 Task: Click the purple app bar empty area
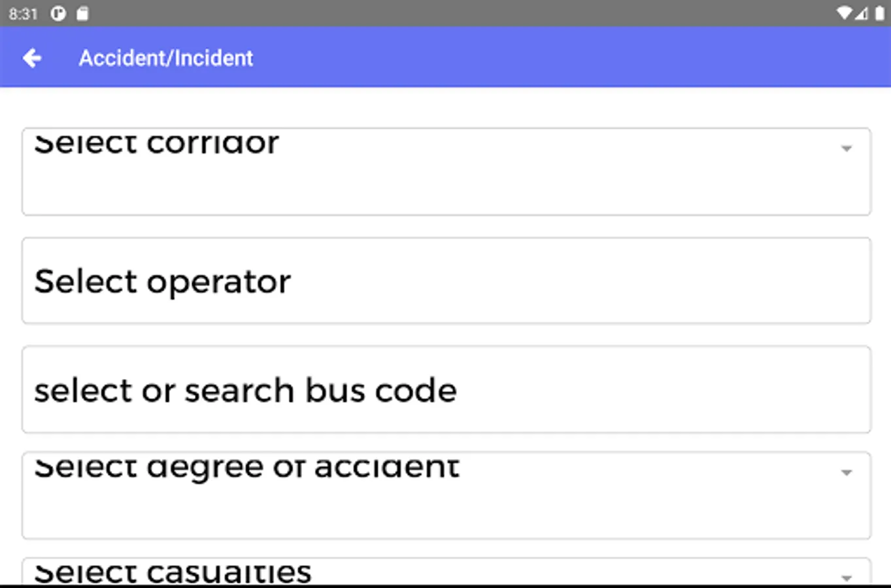click(556, 58)
